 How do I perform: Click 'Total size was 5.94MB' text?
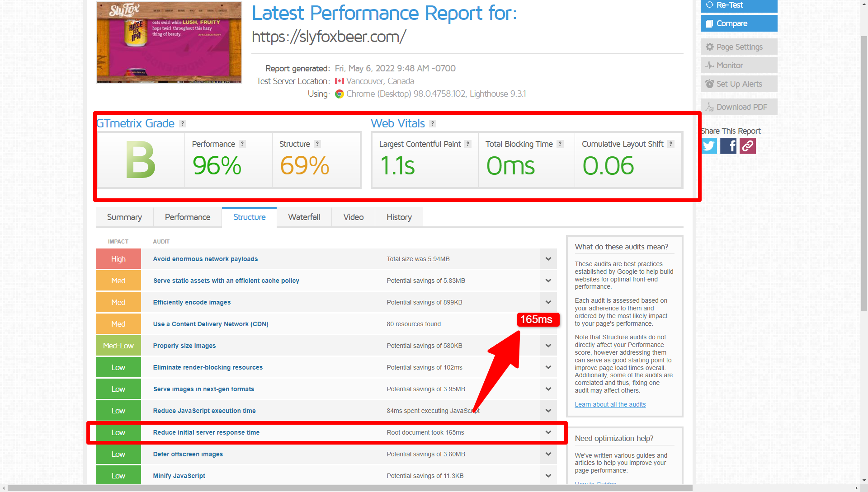[x=418, y=259]
